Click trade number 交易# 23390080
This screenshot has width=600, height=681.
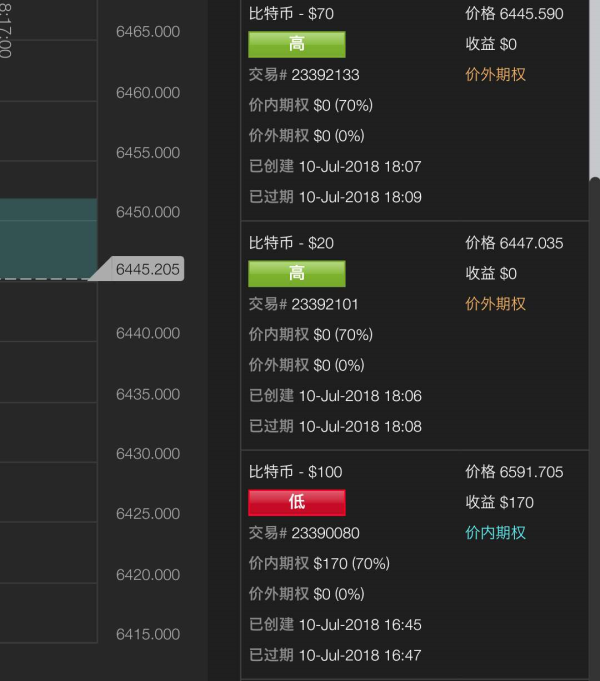(x=304, y=533)
